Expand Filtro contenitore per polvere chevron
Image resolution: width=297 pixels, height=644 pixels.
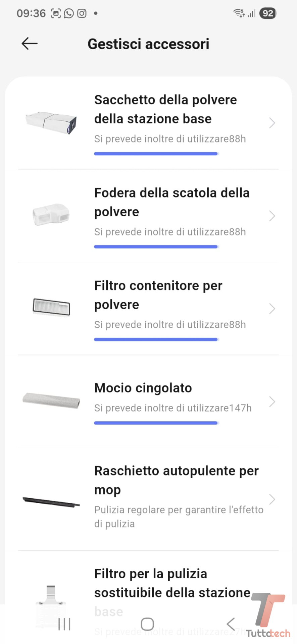click(x=272, y=309)
